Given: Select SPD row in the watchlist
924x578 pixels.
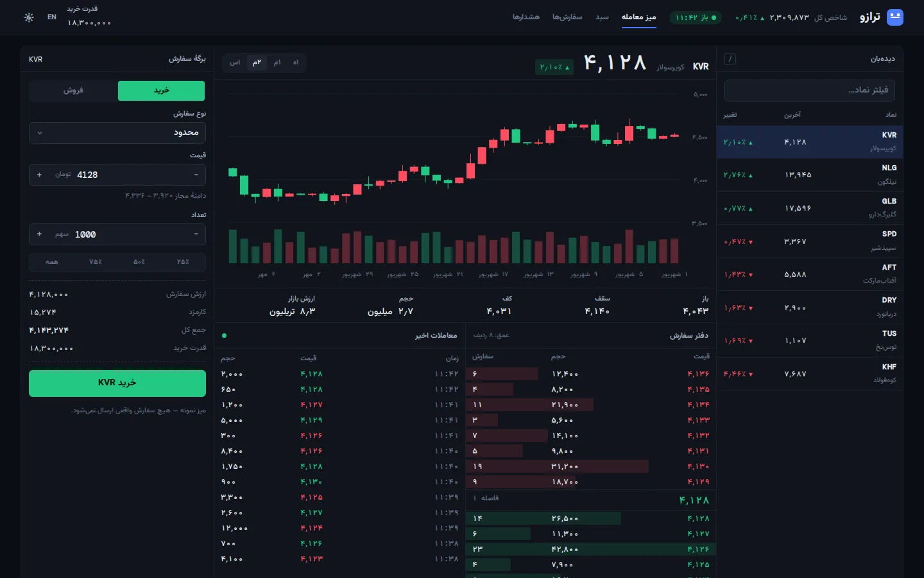Looking at the screenshot, I should click(x=810, y=241).
